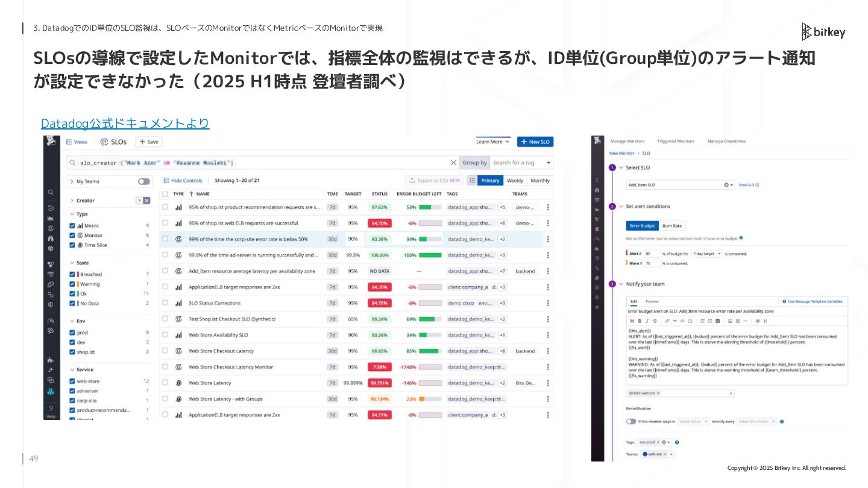Screen dimensions: 868x488
Task: Collapse the State filter section
Action: coord(72,263)
